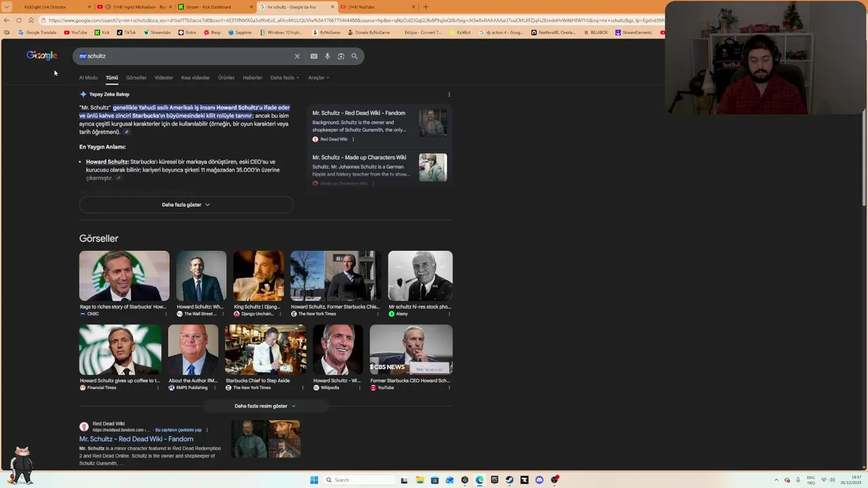868x488 pixels.
Task: Close the mr schultz Google tab
Action: [332, 7]
